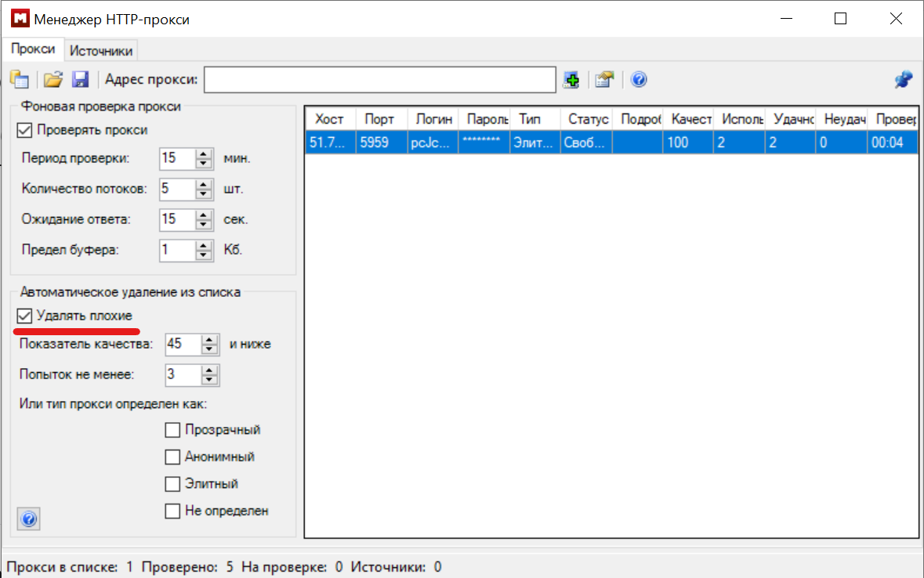Increase 'Период проверки' value with up arrow
This screenshot has height=578, width=924.
205,154
